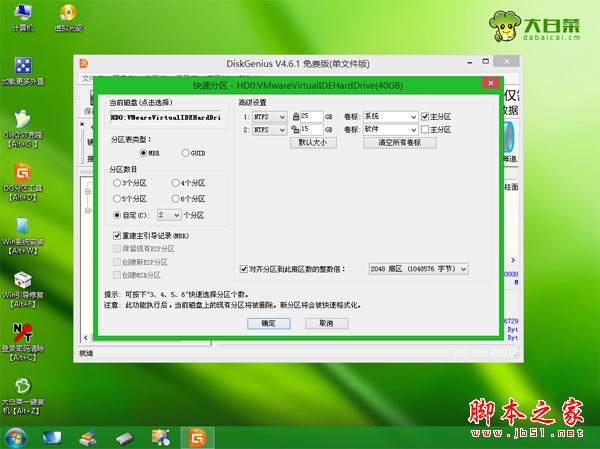Maximize the DiskGenius main window
Image resolution: width=600 pixels, height=449 pixels.
(x=486, y=62)
